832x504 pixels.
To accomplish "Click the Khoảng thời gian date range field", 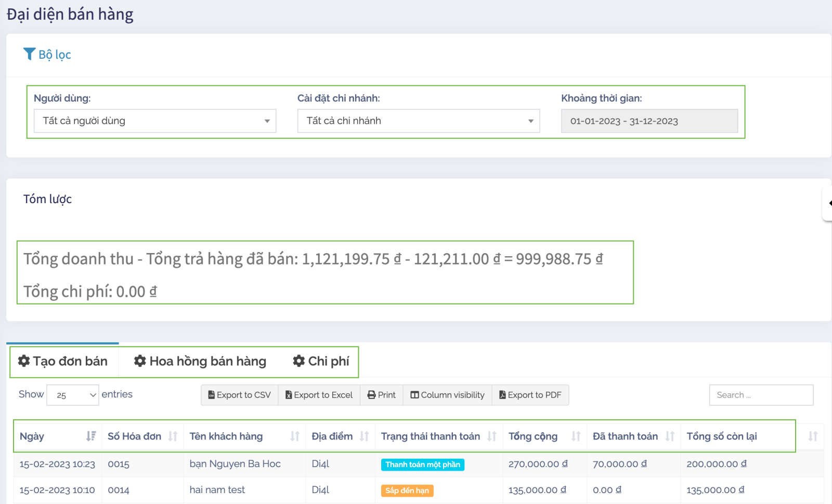I will (649, 121).
